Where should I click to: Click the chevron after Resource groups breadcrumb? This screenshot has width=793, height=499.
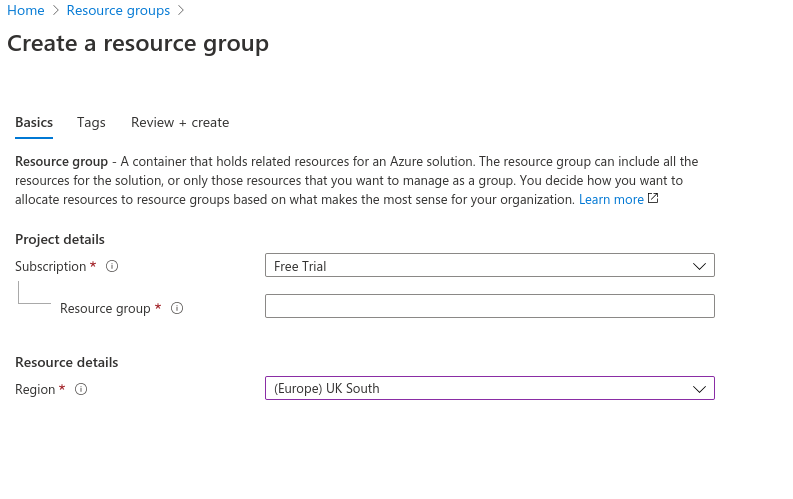point(181,11)
